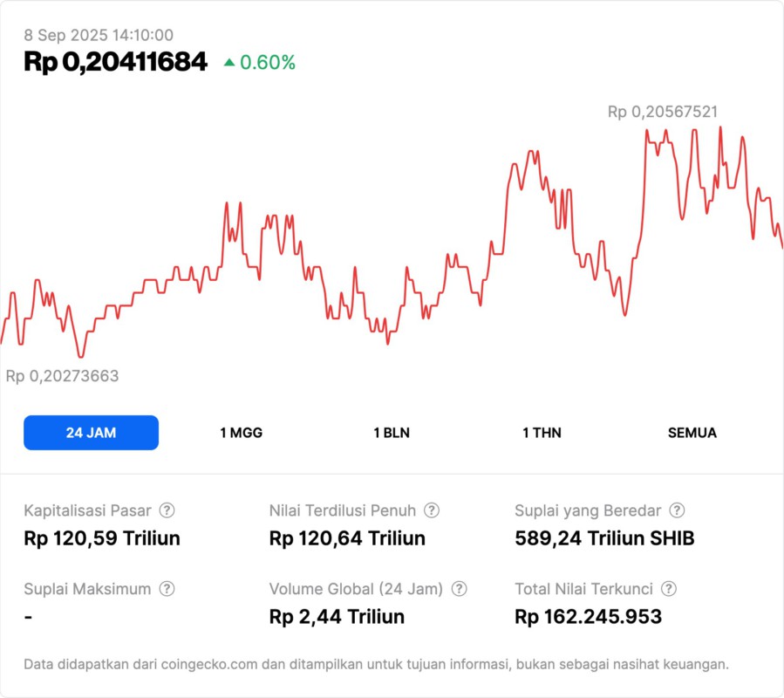Click the low price label Rp 0,20273663

[x=63, y=376]
